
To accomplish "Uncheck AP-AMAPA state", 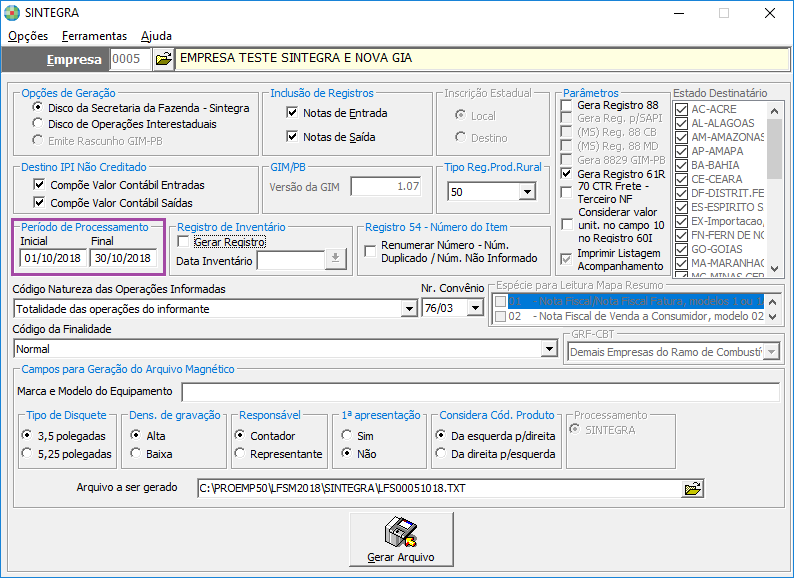I will (x=682, y=151).
